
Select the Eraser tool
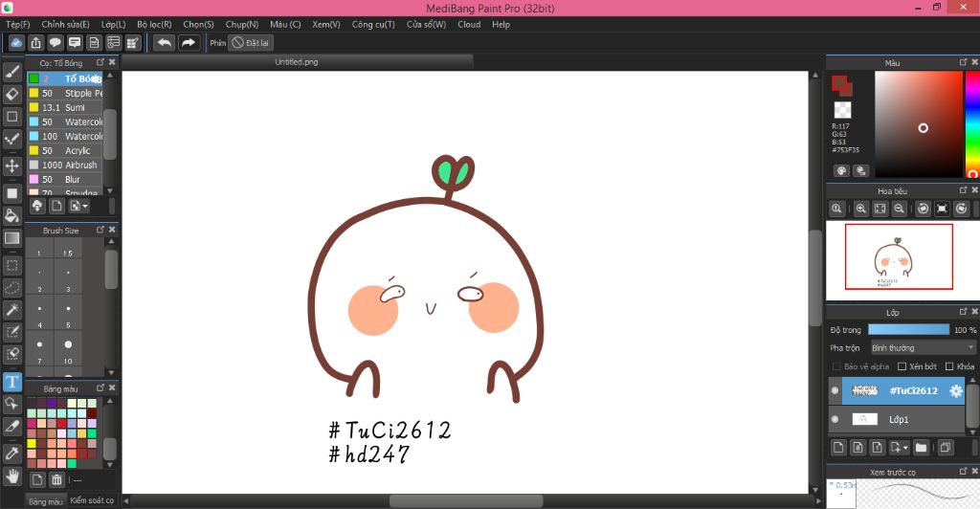[11, 95]
